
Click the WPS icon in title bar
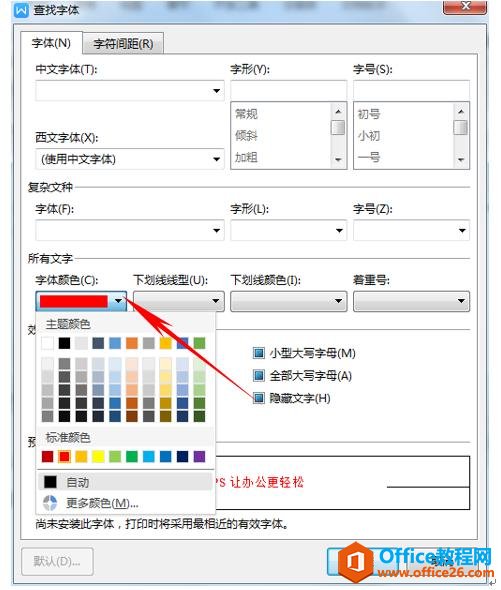tap(21, 10)
